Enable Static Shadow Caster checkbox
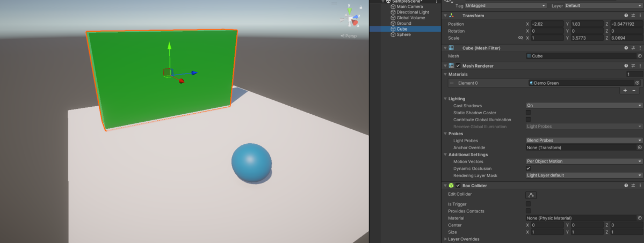Screen dimensions: 644x243 tap(528, 113)
